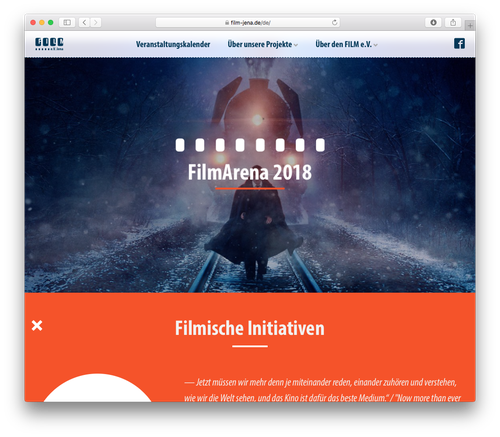
Task: Click the FILM Jena logo
Action: [x=49, y=44]
